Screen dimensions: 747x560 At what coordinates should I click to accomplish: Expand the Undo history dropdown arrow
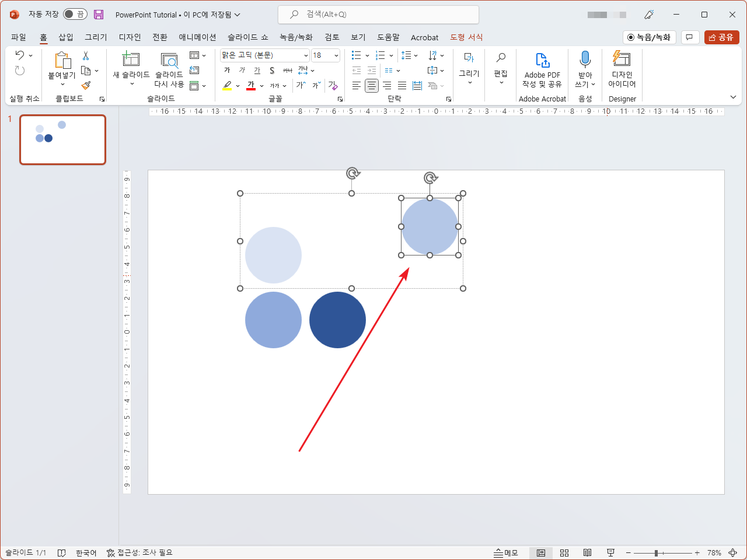tap(30, 55)
